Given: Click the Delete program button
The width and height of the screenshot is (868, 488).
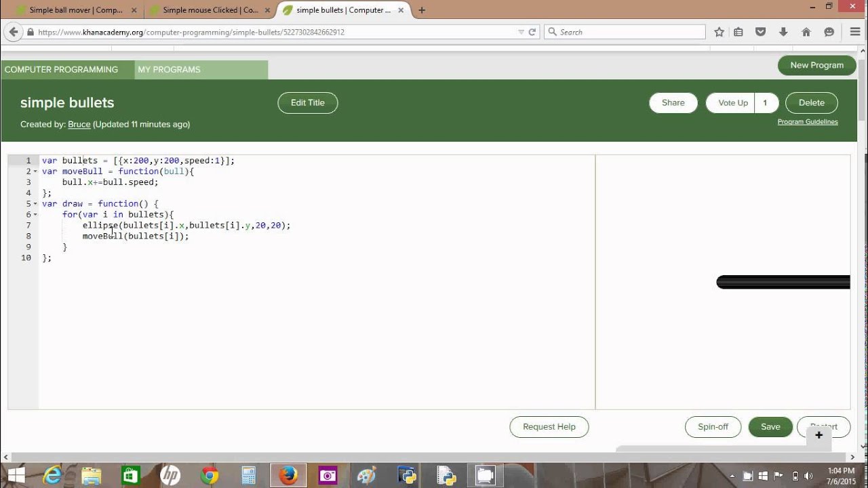Looking at the screenshot, I should point(812,103).
